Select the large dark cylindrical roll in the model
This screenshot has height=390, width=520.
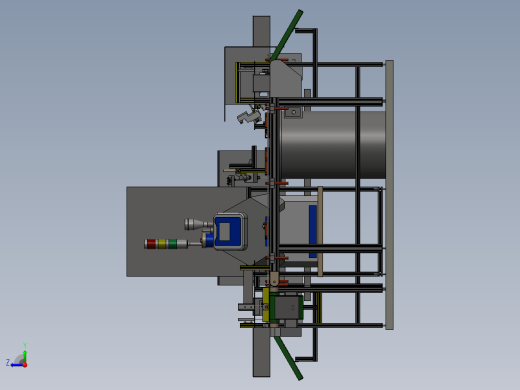(333, 145)
